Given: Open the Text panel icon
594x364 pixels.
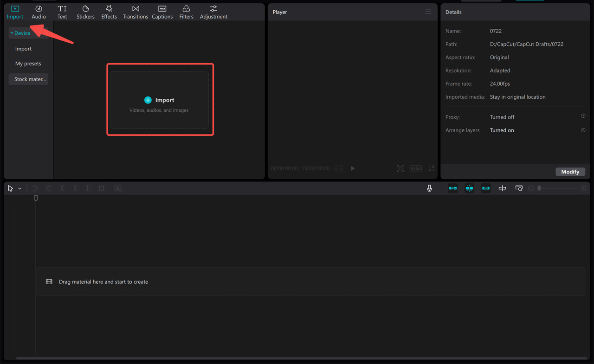Looking at the screenshot, I should pos(62,12).
